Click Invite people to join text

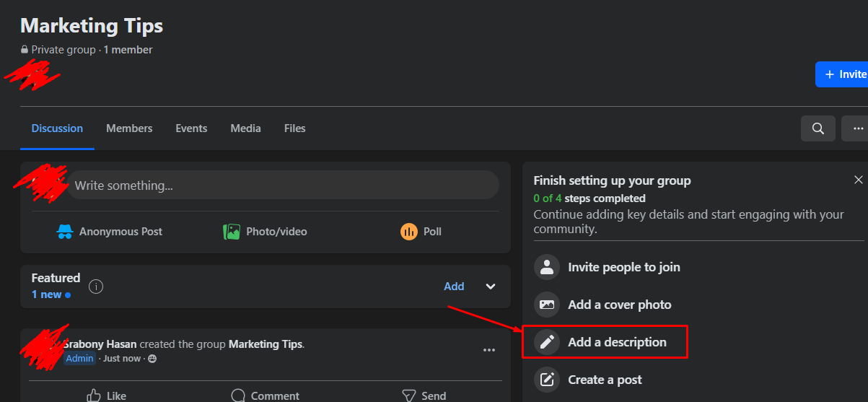tap(624, 267)
